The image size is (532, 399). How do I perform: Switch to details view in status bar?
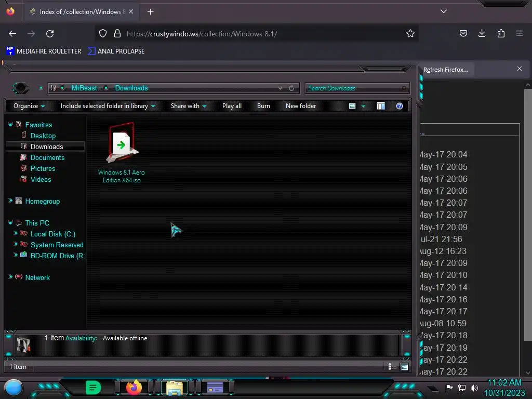click(390, 366)
